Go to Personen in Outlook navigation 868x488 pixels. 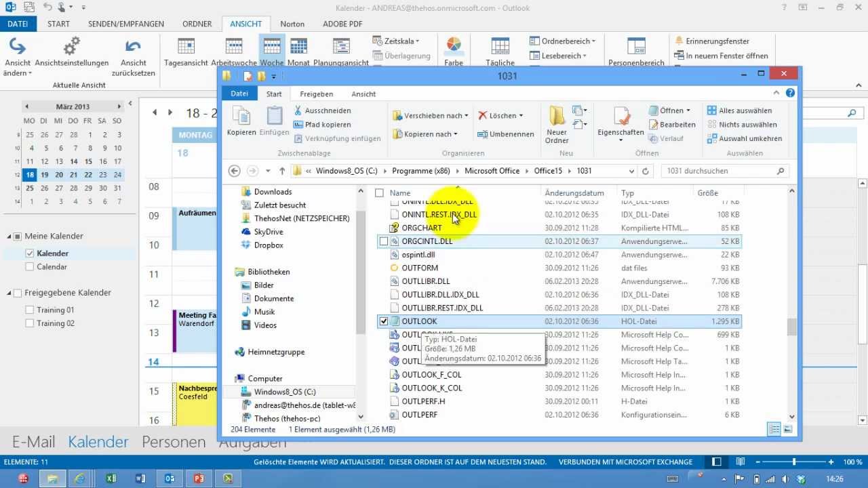click(x=174, y=442)
